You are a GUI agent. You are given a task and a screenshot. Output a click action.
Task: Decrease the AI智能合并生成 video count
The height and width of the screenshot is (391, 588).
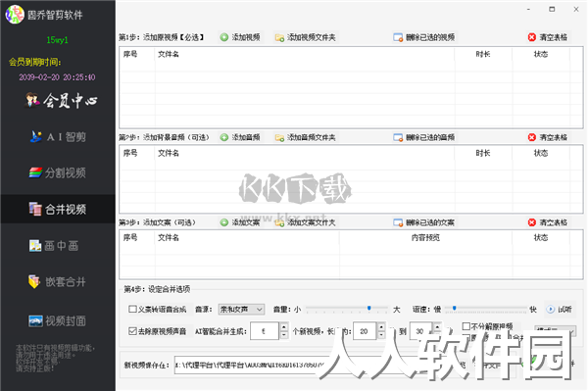[x=284, y=335]
